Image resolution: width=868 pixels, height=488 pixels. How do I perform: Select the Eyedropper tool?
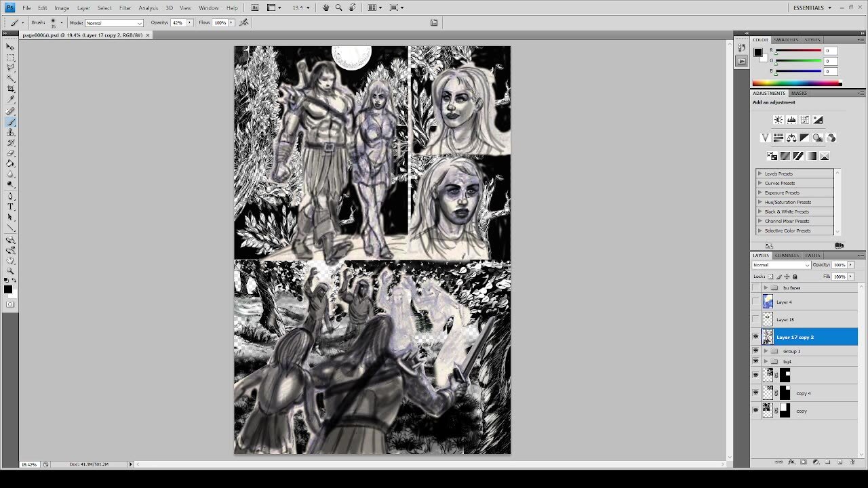pos(10,100)
